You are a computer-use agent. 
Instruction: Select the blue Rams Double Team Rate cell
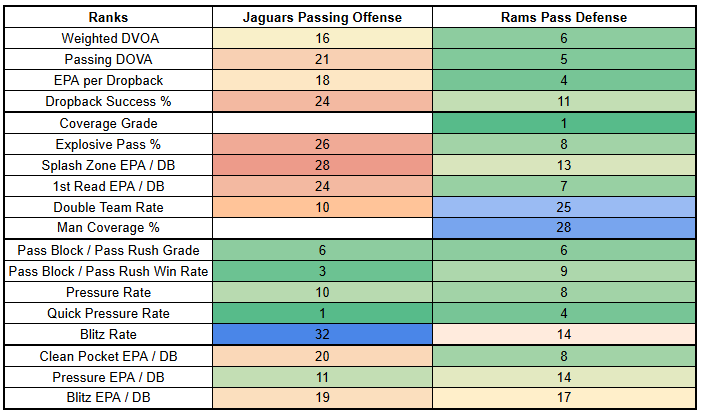click(566, 208)
